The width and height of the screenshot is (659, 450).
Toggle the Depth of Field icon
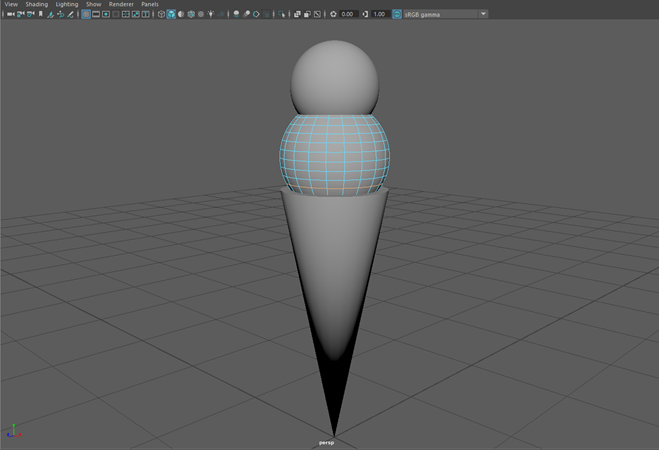(266, 14)
